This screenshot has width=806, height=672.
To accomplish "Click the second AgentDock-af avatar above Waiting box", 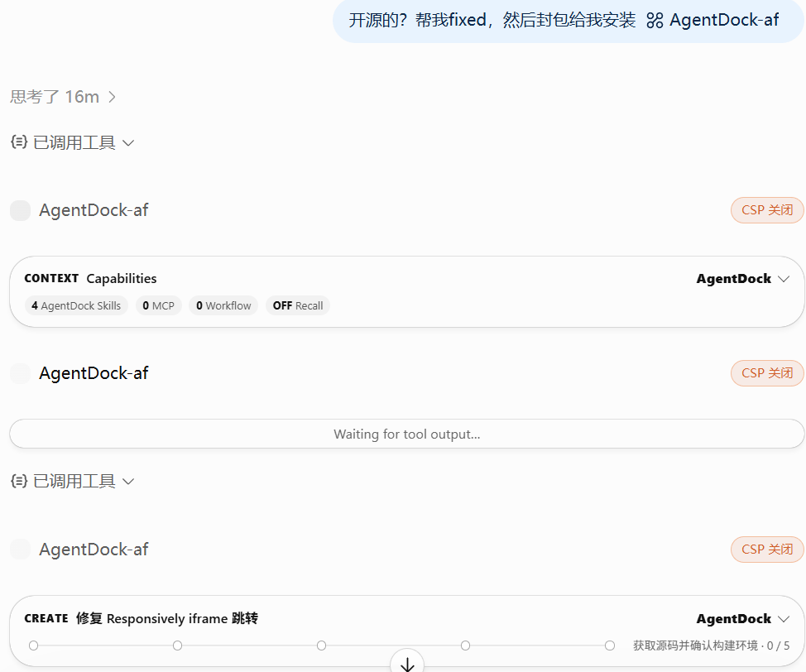I will [21, 373].
